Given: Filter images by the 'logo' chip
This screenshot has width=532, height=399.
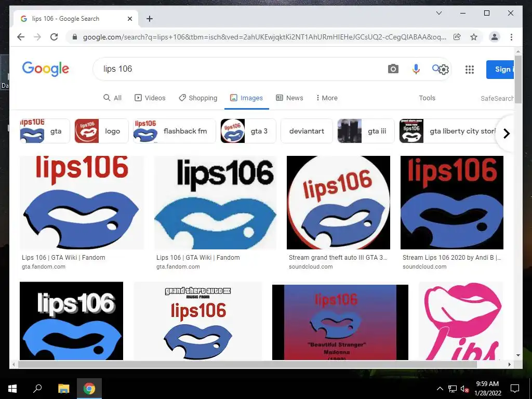Looking at the screenshot, I should tap(101, 131).
